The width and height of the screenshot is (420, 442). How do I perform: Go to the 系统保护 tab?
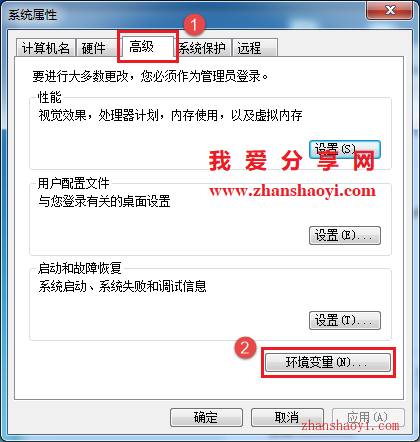point(202,48)
